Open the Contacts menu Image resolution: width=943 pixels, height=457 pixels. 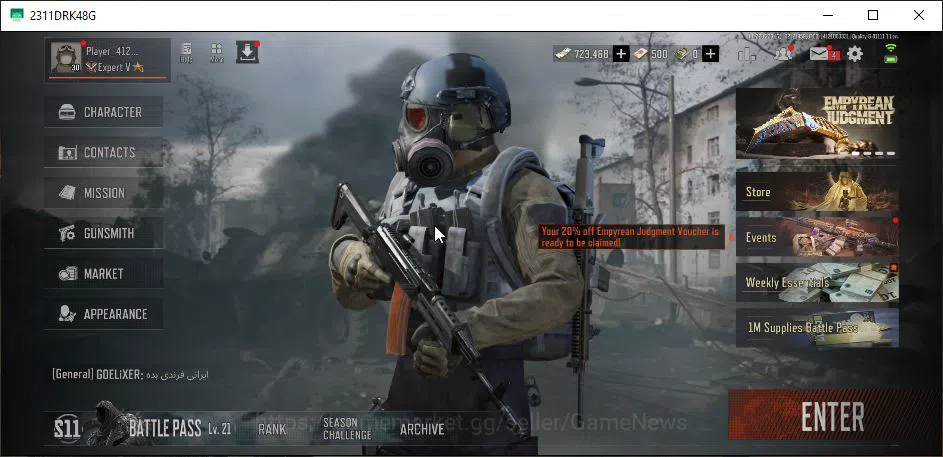click(103, 152)
